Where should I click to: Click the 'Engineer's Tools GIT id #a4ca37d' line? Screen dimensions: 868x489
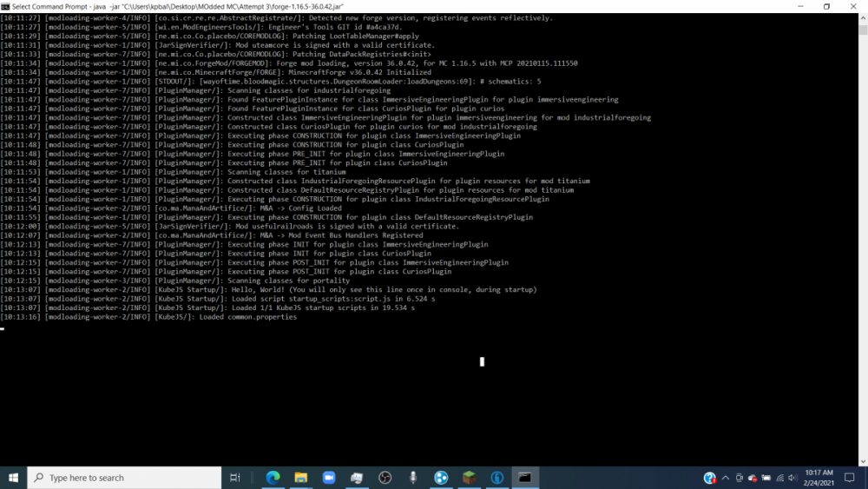201,27
